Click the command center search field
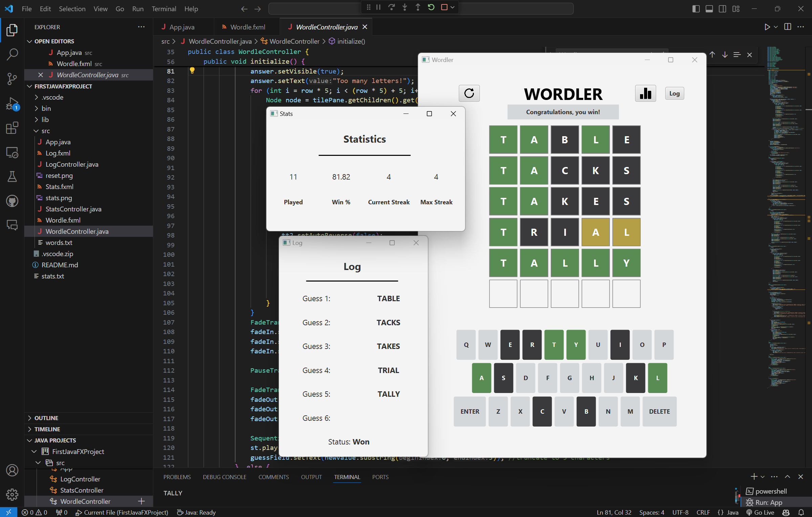The width and height of the screenshot is (812, 517). point(421,9)
